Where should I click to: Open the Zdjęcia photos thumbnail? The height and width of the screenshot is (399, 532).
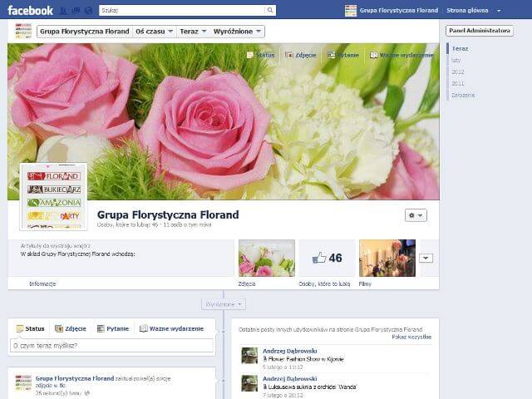267,258
